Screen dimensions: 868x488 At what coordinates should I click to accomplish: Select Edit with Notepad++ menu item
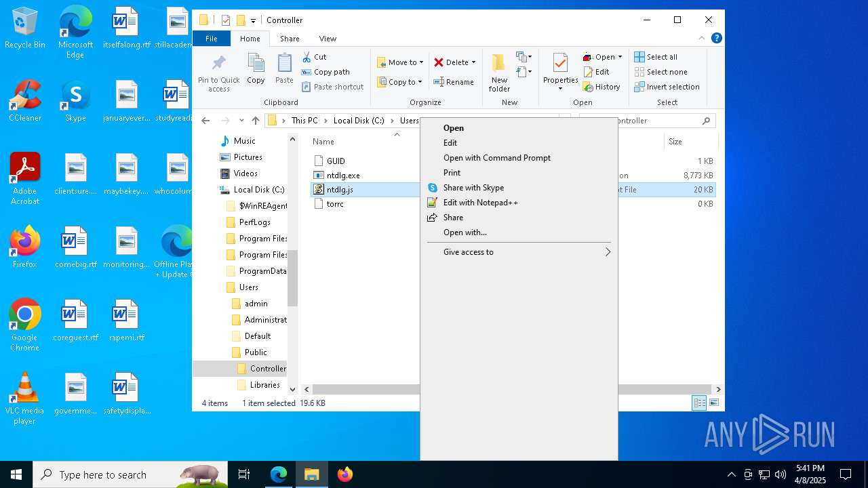pos(519,203)
